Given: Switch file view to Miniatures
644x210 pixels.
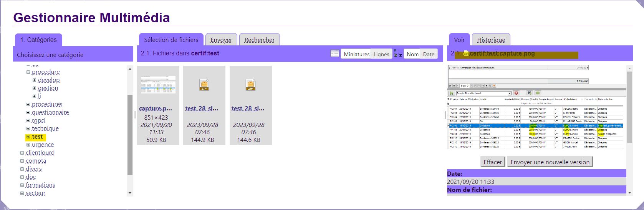Looking at the screenshot, I should [x=356, y=54].
